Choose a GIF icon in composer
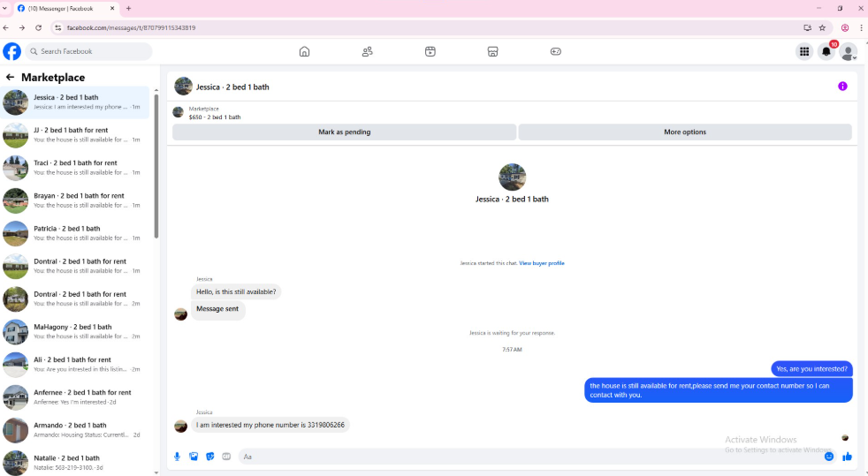The height and width of the screenshot is (476, 868). [226, 456]
